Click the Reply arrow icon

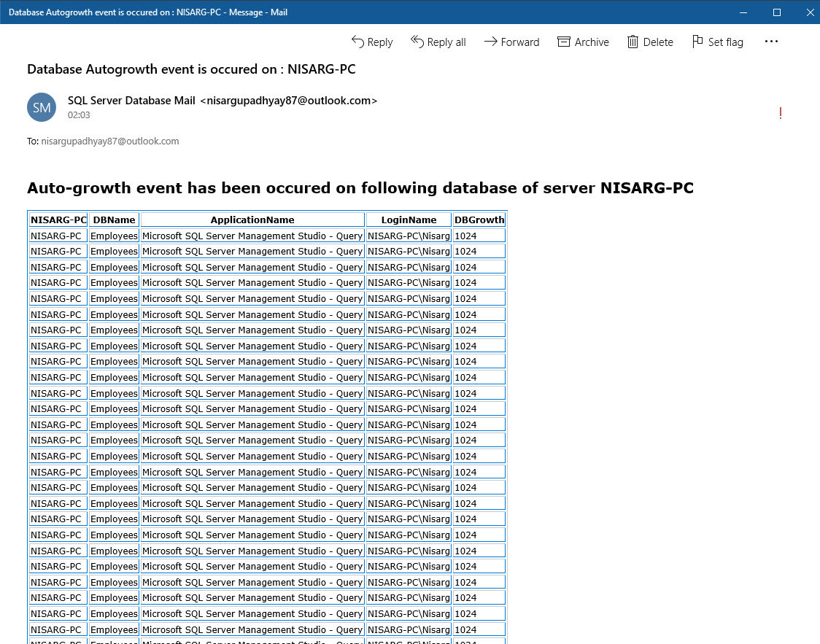click(357, 42)
